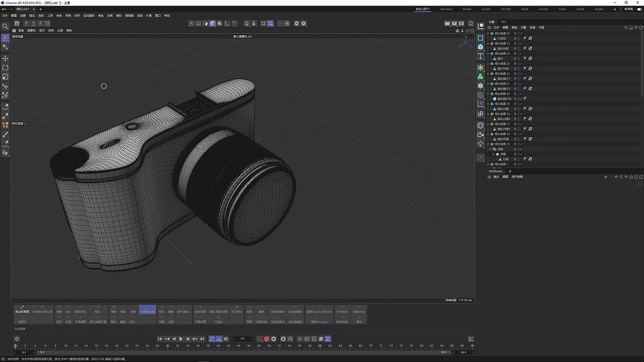644x362 pixels.
Task: Collapse the 细分曲面.13 tree node
Action: [488, 43]
